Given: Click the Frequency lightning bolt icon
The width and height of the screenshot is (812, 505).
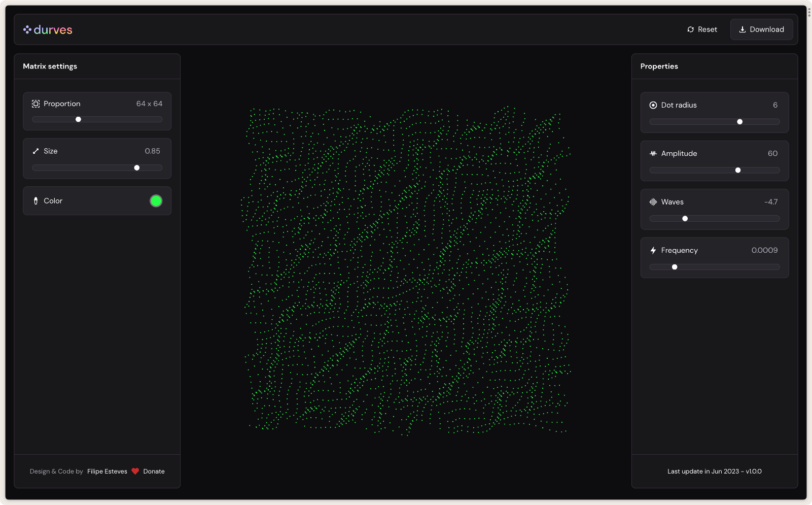Looking at the screenshot, I should 653,250.
